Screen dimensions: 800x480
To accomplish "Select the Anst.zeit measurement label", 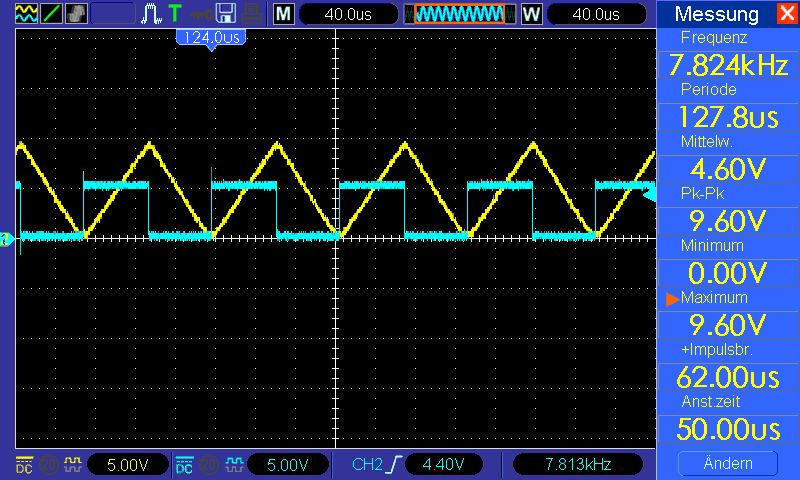I will point(711,401).
